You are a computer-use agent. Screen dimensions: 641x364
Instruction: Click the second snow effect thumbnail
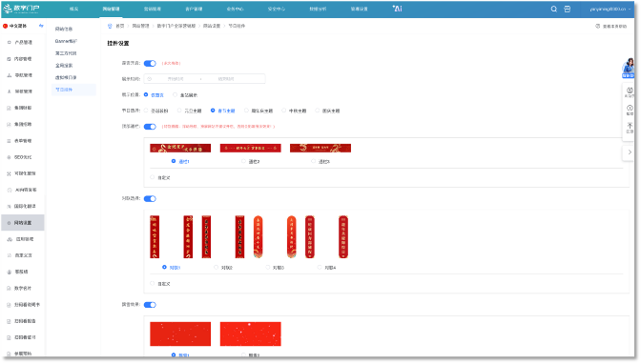click(x=251, y=334)
